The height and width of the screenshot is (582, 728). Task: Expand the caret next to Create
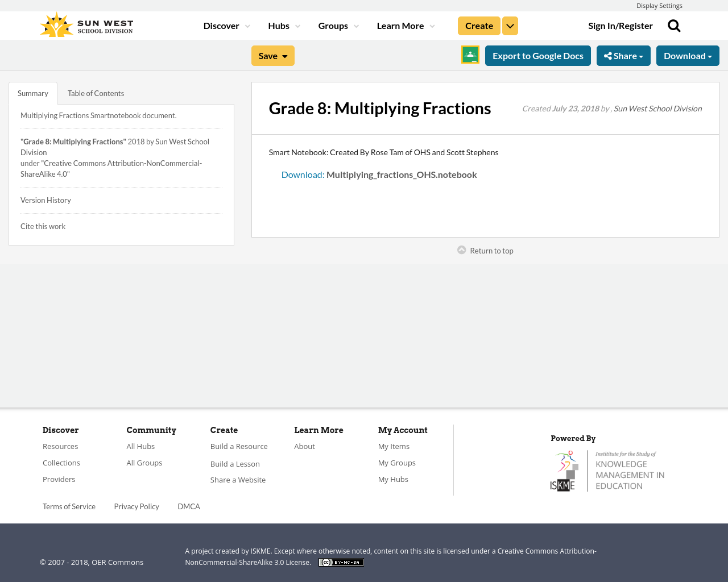(510, 25)
